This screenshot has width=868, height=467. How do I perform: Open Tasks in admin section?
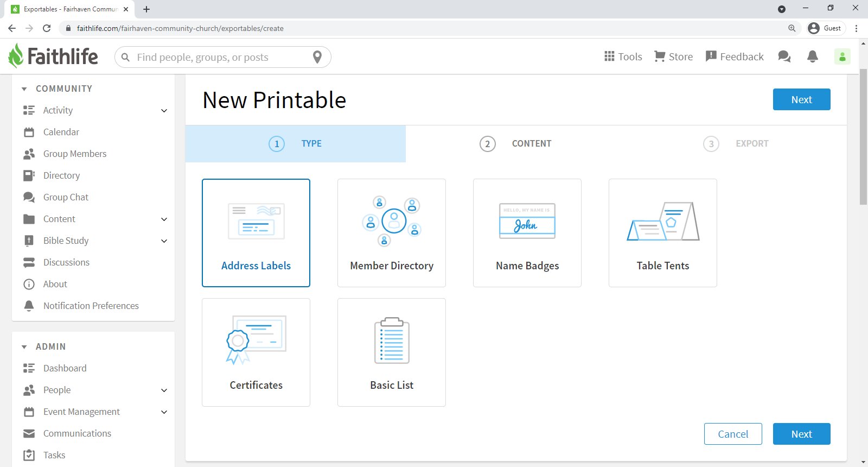click(54, 455)
